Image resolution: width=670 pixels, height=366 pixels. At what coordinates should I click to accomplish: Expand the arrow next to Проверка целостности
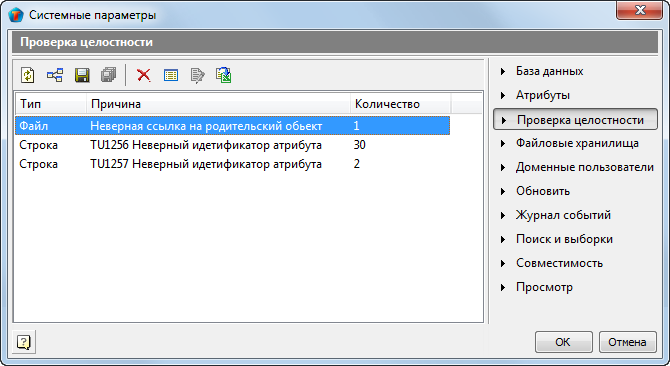(504, 120)
